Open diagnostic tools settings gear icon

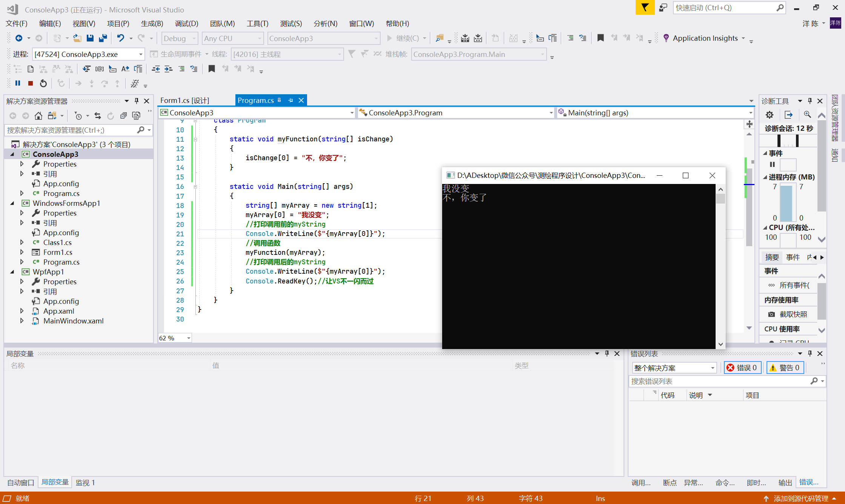click(x=770, y=115)
